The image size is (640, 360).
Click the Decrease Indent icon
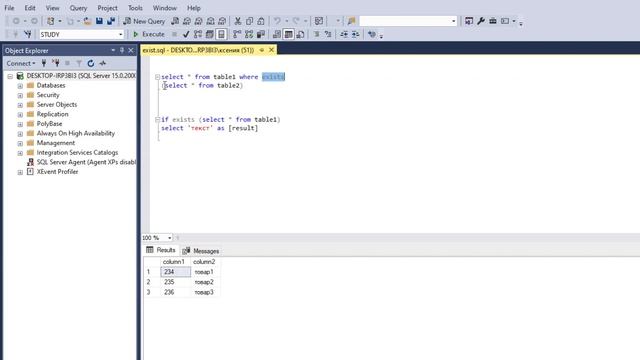click(344, 34)
